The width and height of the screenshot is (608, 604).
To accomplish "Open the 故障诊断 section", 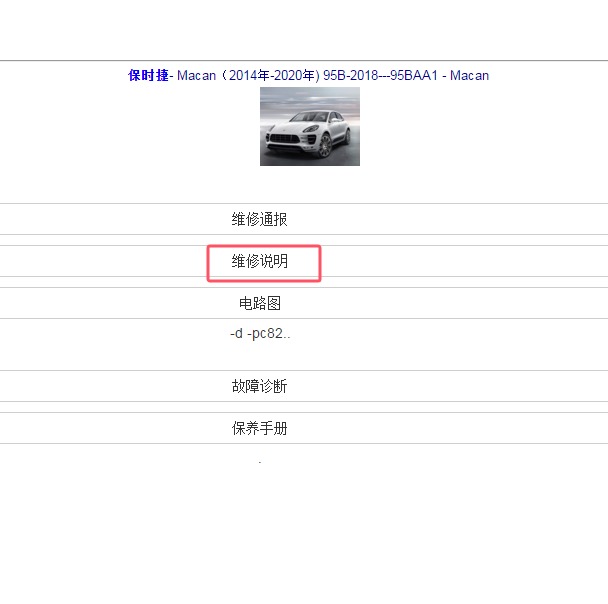I will [259, 386].
